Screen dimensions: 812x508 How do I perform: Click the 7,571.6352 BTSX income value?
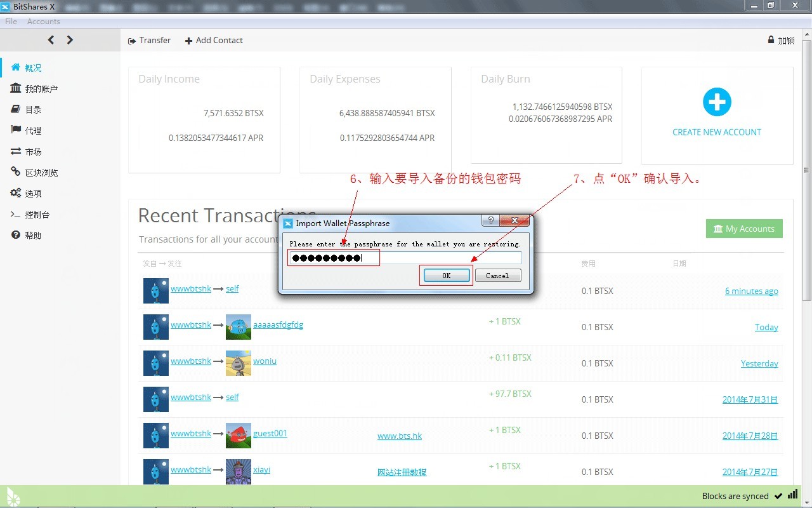pos(233,113)
